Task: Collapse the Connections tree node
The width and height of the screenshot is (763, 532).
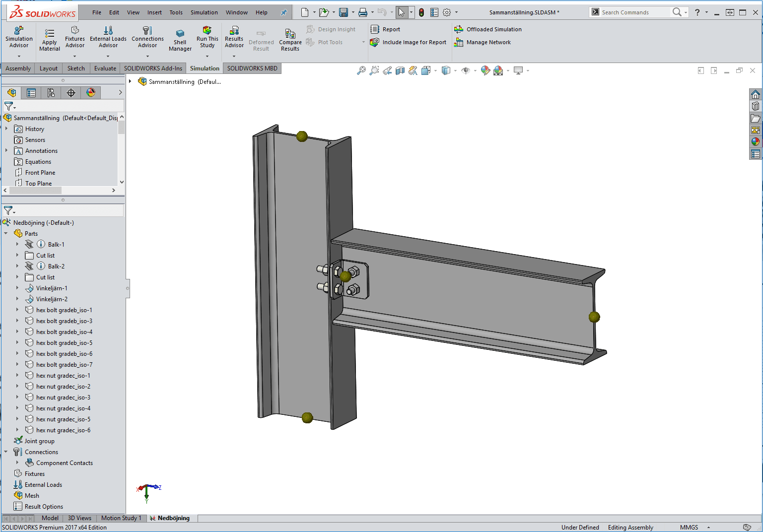Action: coord(6,452)
